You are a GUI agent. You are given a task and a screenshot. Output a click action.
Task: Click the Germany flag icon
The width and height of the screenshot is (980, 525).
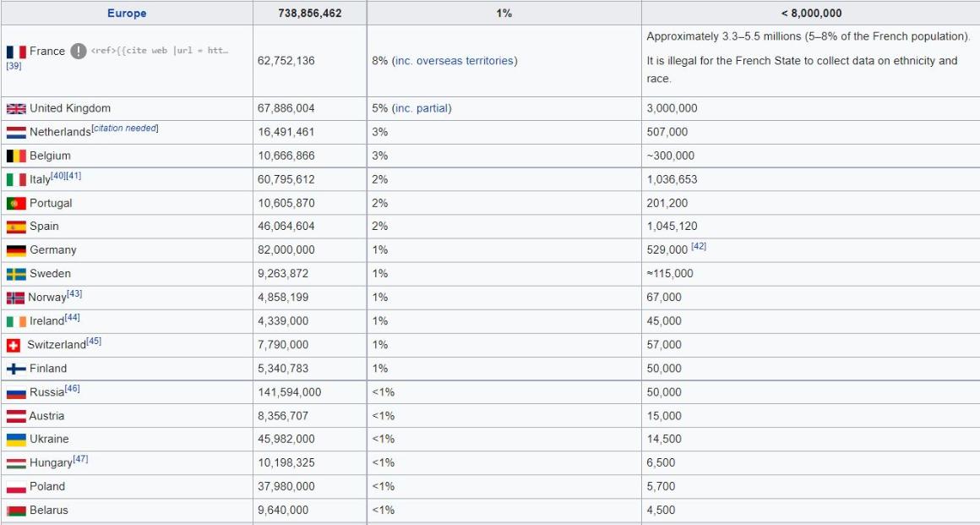click(16, 250)
